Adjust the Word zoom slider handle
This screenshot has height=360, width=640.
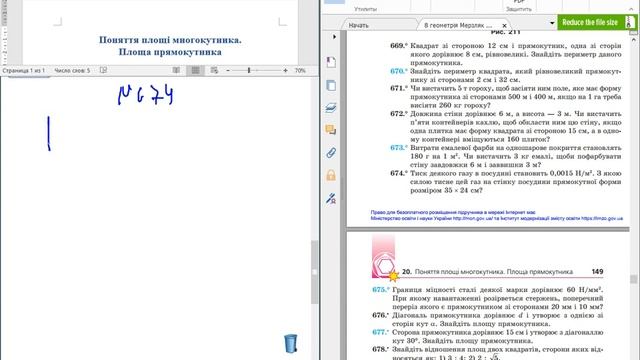249,71
